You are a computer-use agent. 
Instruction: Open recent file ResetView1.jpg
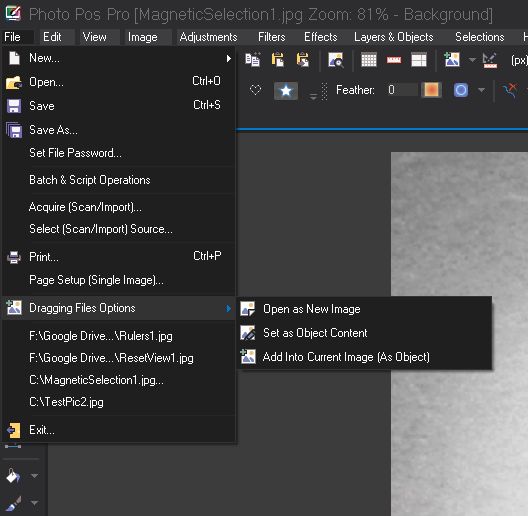pyautogui.click(x=119, y=358)
